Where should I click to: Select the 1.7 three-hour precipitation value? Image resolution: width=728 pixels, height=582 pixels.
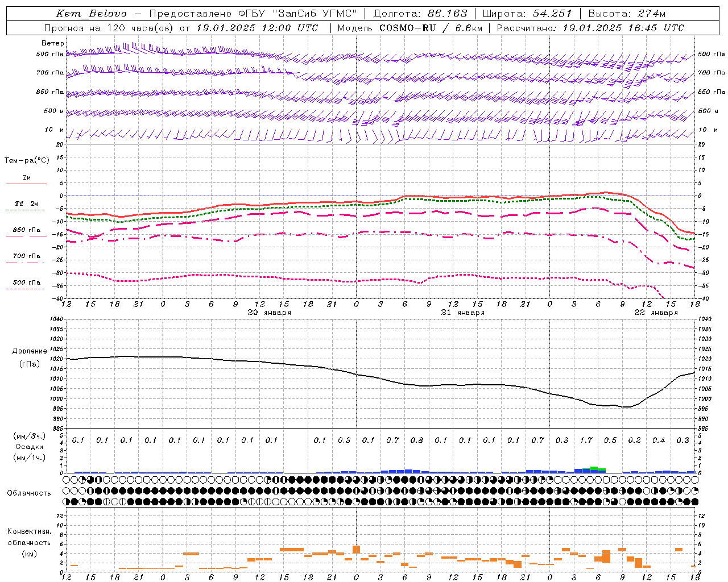point(586,440)
